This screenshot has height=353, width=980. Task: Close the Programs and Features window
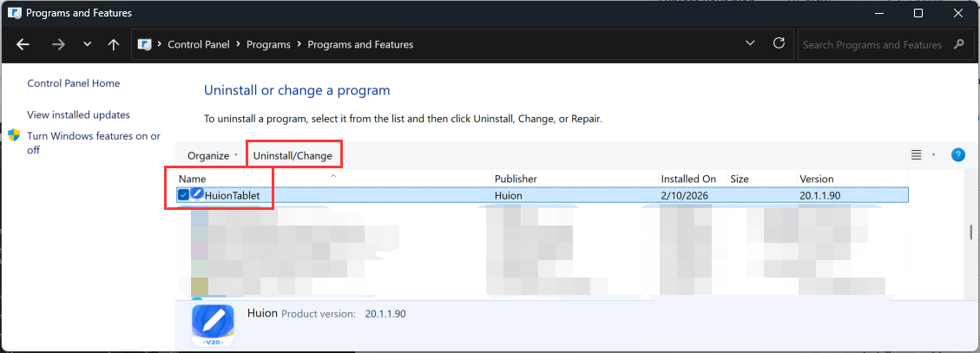pyautogui.click(x=957, y=13)
